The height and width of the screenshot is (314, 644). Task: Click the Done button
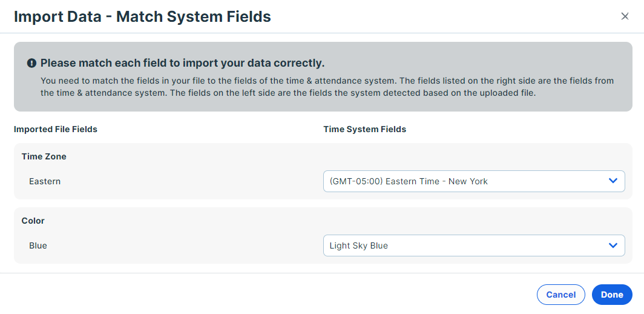[x=612, y=295]
